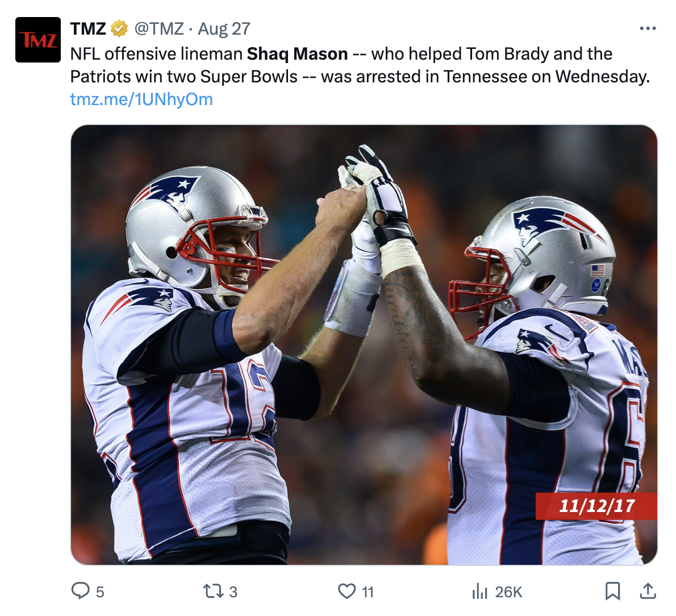Click the like count of 11

point(368,592)
